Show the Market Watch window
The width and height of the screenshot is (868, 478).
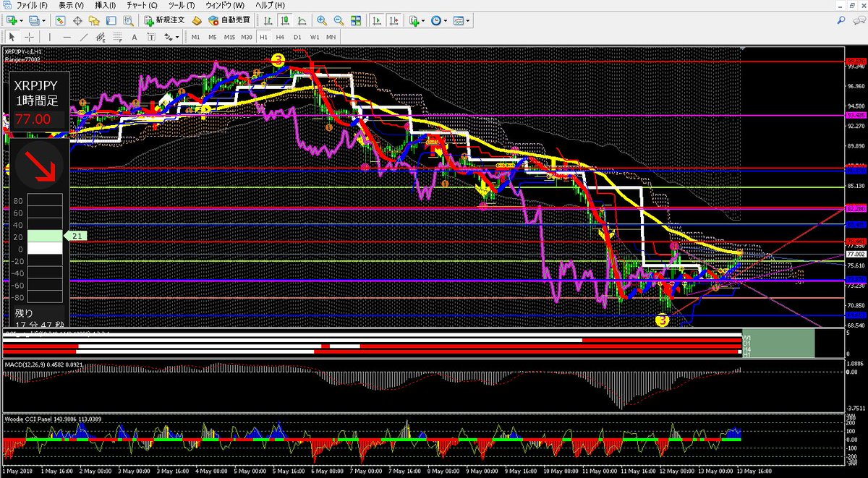[x=61, y=21]
